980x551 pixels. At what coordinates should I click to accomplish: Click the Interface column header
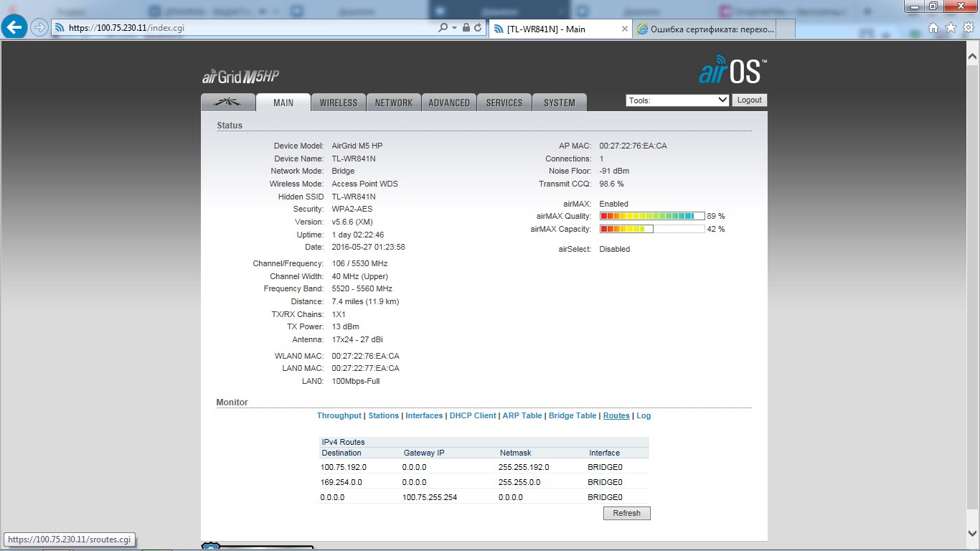point(604,453)
